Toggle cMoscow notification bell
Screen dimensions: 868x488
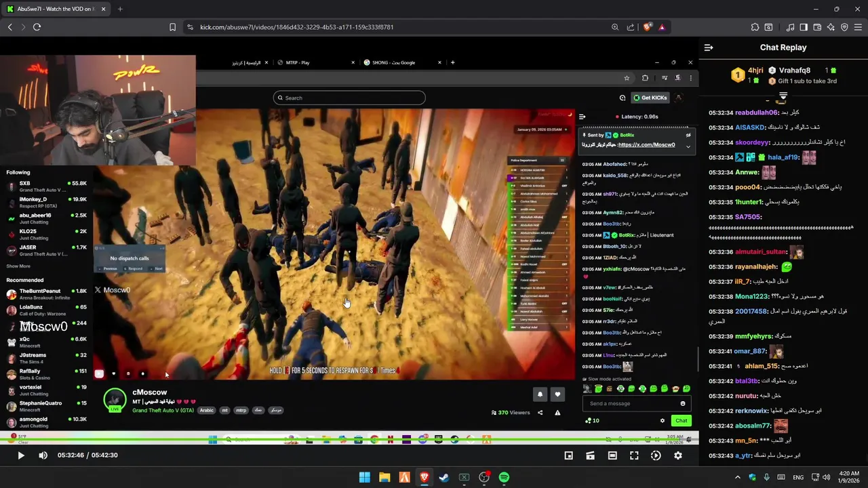click(x=540, y=394)
